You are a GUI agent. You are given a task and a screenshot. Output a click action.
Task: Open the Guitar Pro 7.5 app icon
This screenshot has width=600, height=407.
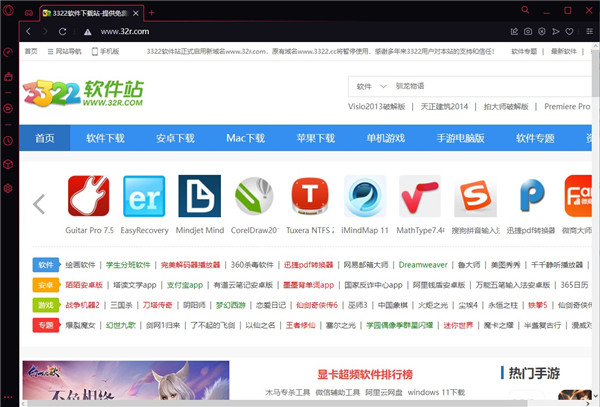click(x=89, y=196)
